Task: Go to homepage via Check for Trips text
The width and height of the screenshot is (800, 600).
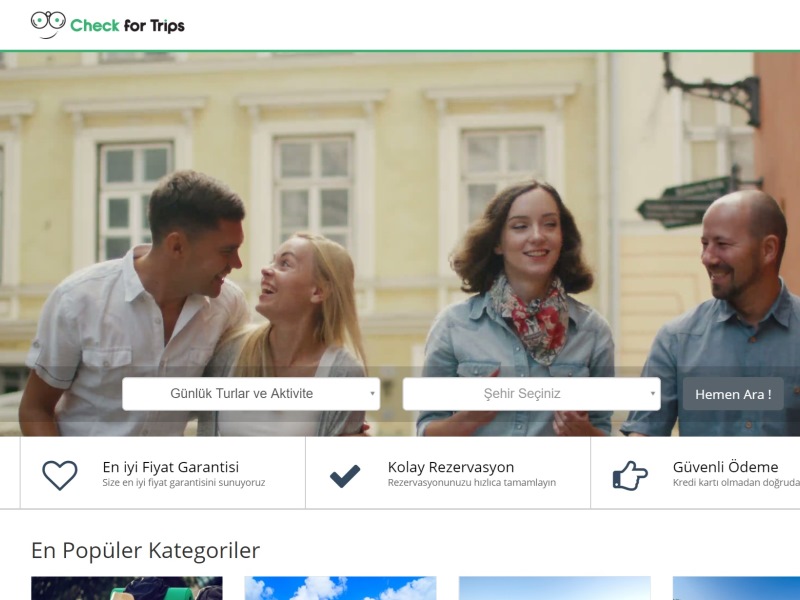Action: tap(127, 26)
